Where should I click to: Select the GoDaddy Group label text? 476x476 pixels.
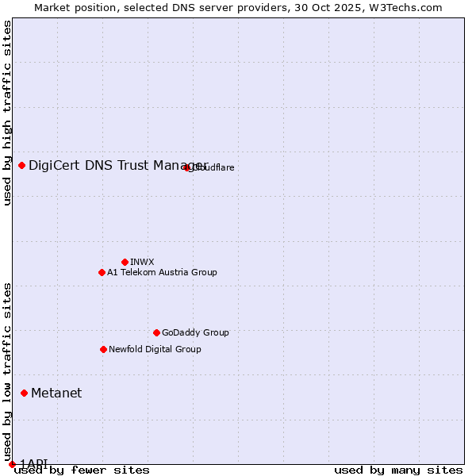[x=195, y=333]
